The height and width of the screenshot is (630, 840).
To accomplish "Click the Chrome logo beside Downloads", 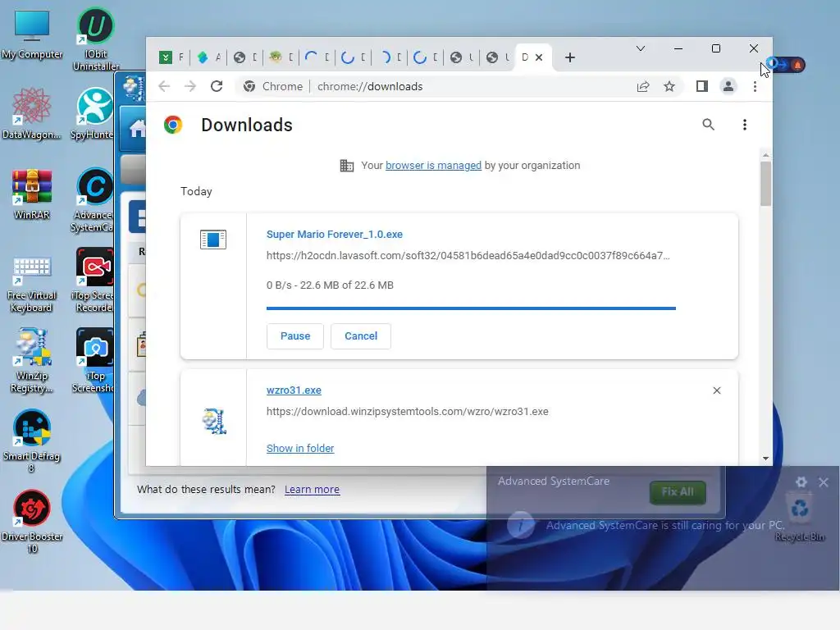I will pos(173,125).
